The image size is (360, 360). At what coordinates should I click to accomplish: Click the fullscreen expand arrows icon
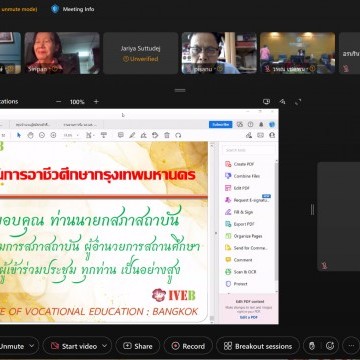click(x=298, y=102)
